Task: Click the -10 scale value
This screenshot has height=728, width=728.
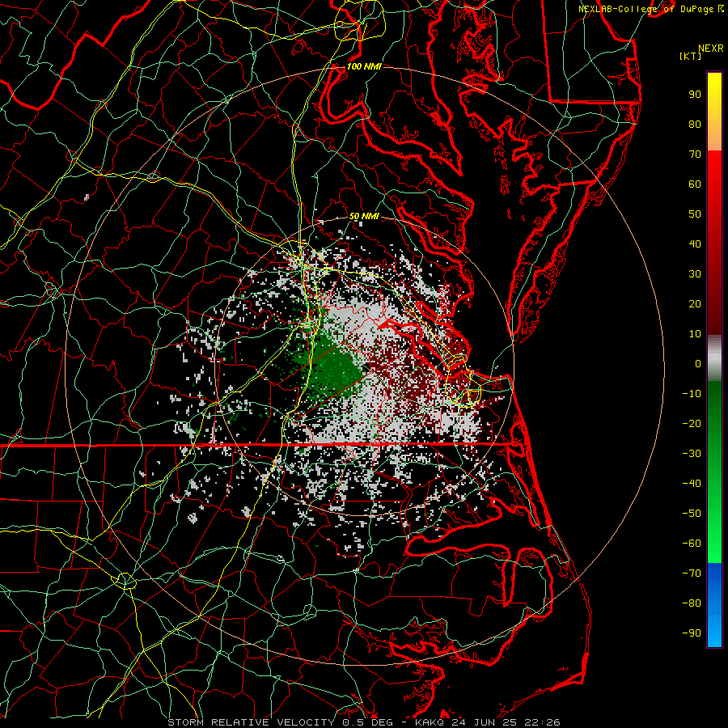Action: pyautogui.click(x=692, y=394)
